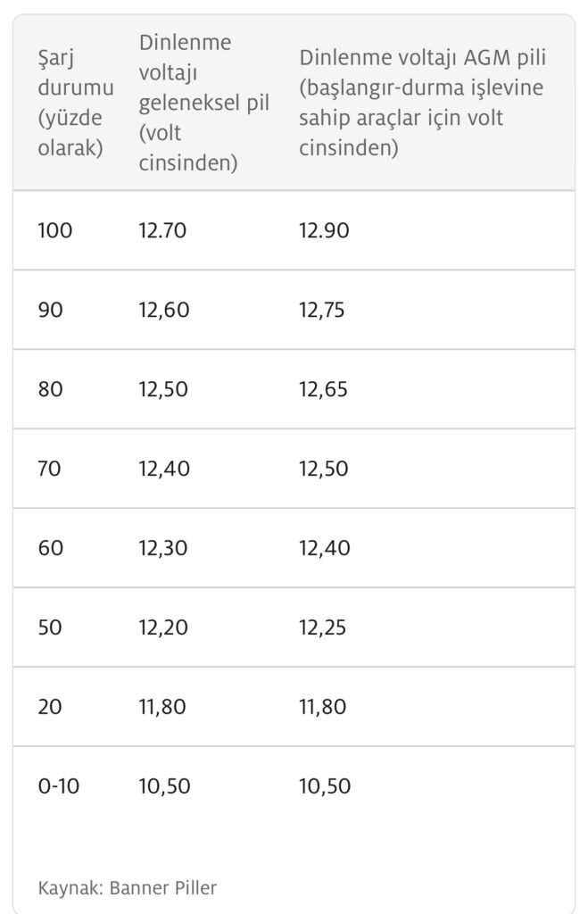Click the 50 charge state cell
This screenshot has width=588, height=914.
coord(50,627)
